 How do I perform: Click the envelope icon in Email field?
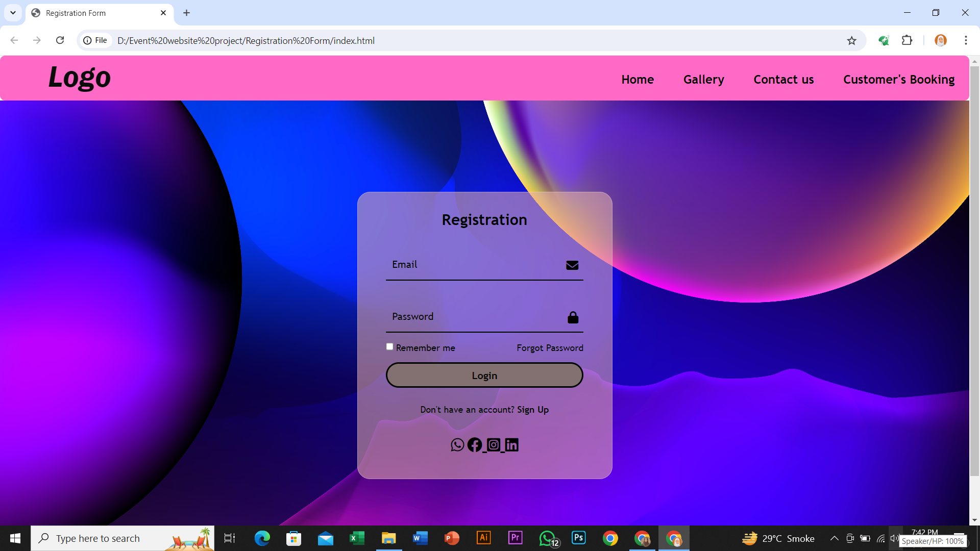click(x=572, y=265)
